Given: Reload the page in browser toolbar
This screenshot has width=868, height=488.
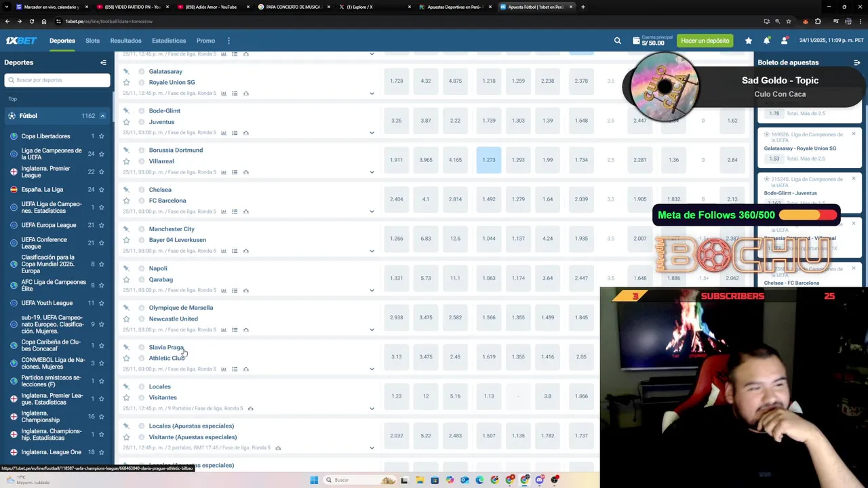Looking at the screenshot, I should point(31,21).
